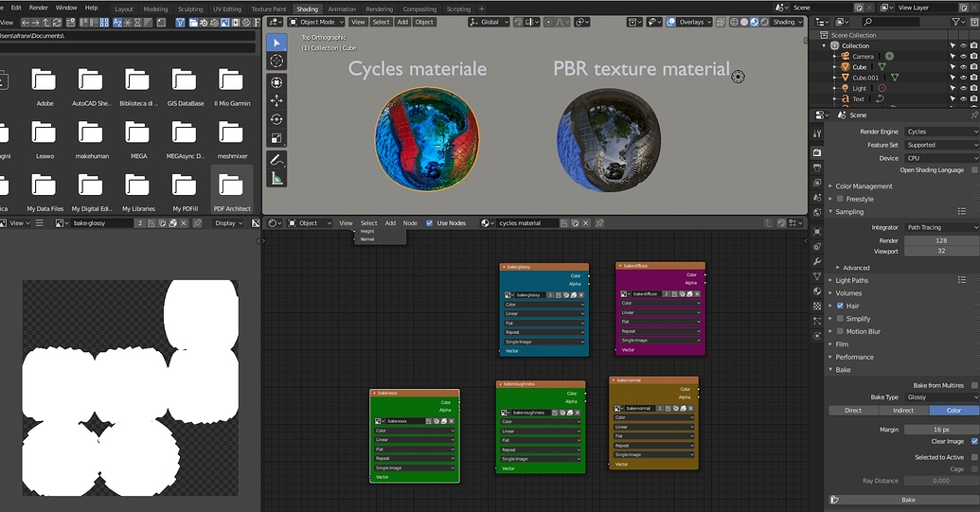The width and height of the screenshot is (980, 512).
Task: Select the Select Box tool in viewport toolbar
Action: [x=276, y=44]
